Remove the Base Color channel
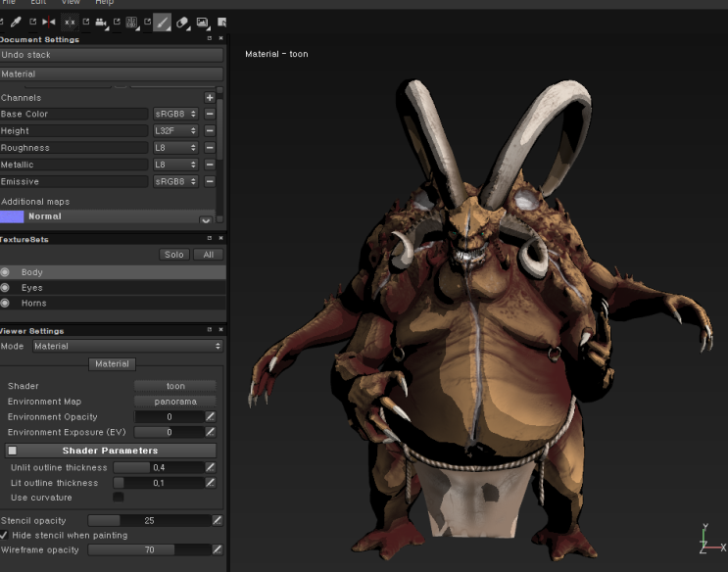The height and width of the screenshot is (572, 728). coord(210,114)
